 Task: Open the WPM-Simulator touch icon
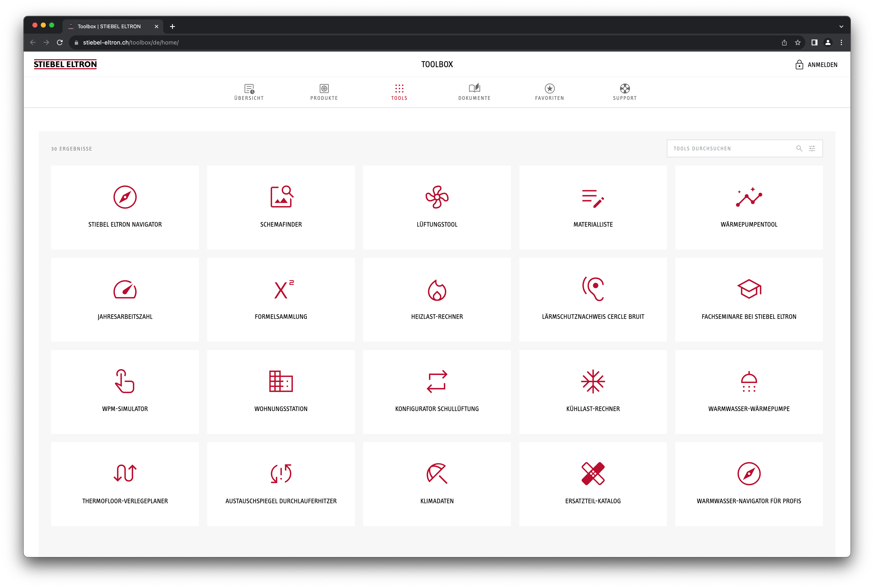coord(125,381)
